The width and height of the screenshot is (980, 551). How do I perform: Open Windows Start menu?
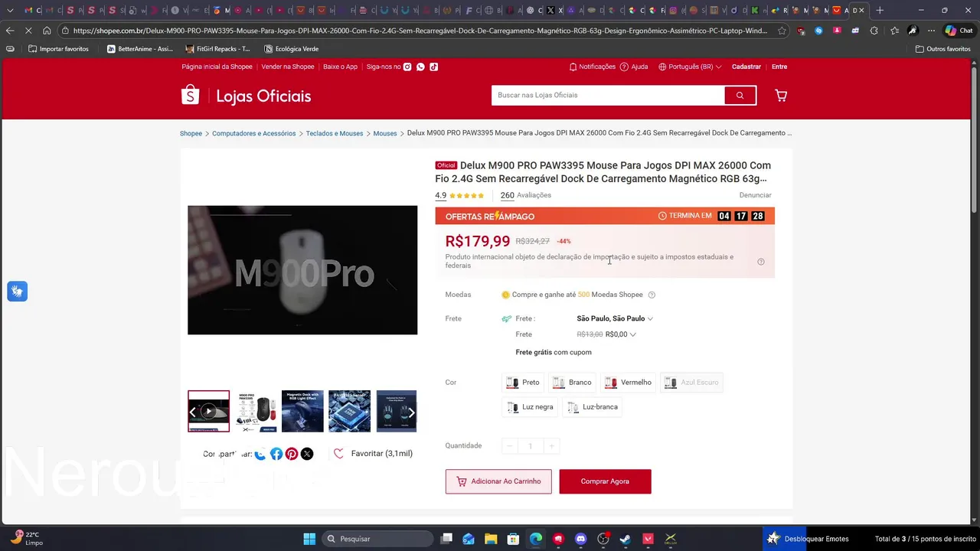coord(309,539)
